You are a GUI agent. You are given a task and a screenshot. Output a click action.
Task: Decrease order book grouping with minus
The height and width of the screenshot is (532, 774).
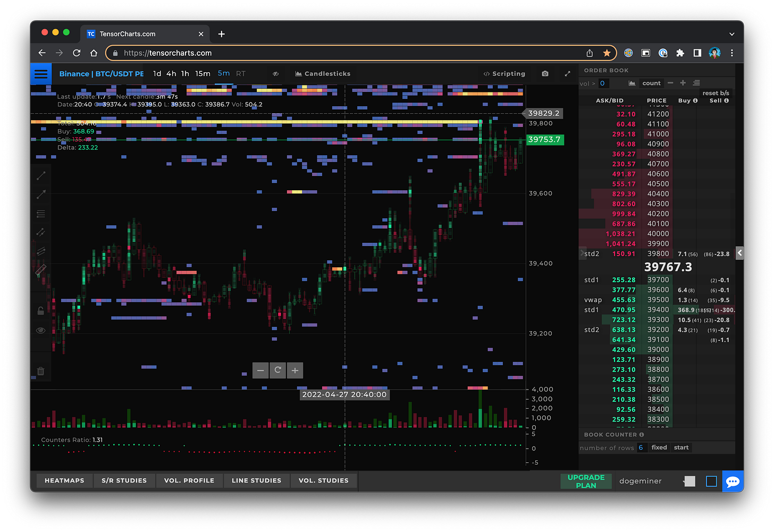point(670,82)
